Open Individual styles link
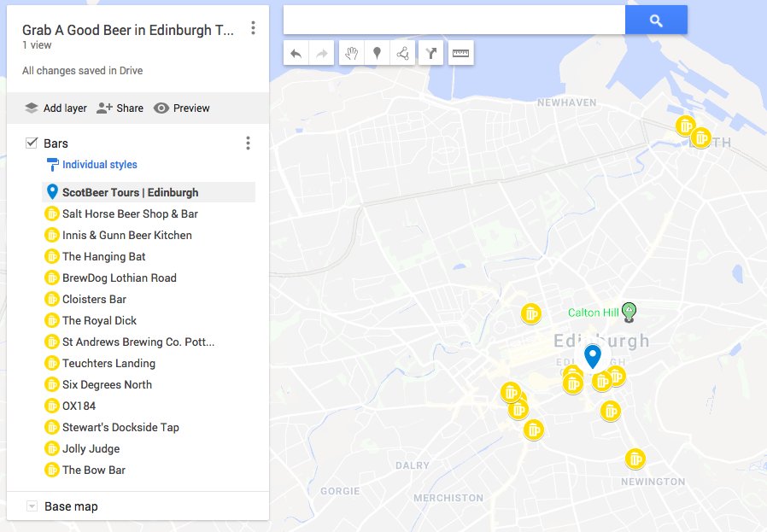The height and width of the screenshot is (532, 767). 100,165
